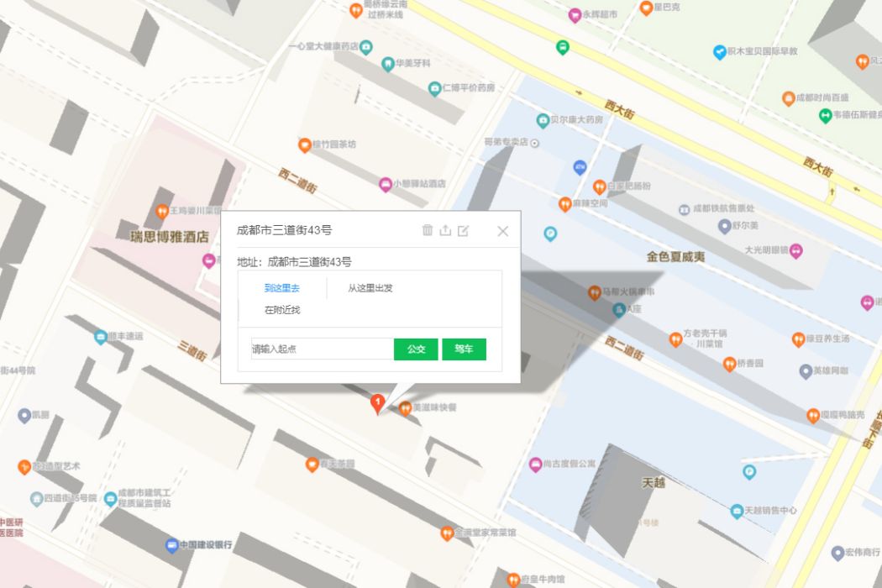Click the 瑞思博雅酒店 hotel label

pyautogui.click(x=170, y=236)
